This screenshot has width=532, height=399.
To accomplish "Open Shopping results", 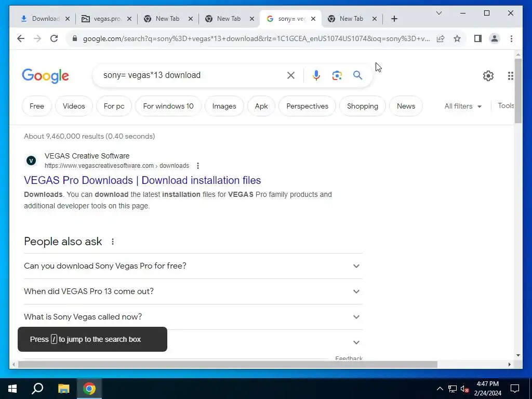I will 362,106.
